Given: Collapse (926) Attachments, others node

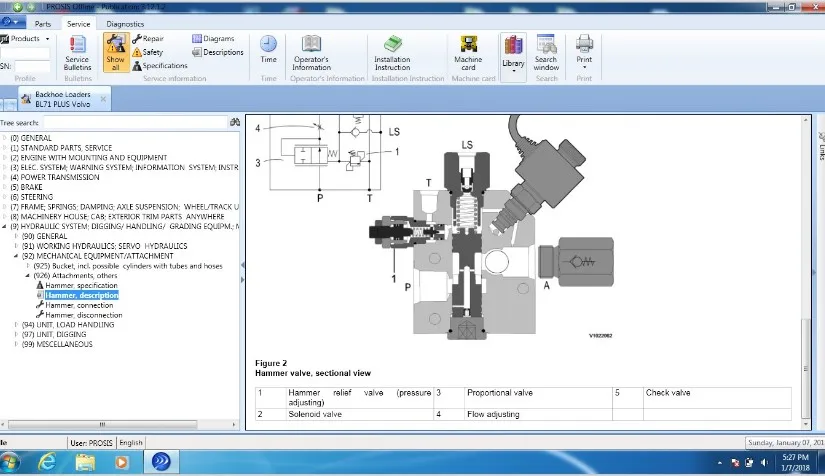Looking at the screenshot, I should (28, 275).
